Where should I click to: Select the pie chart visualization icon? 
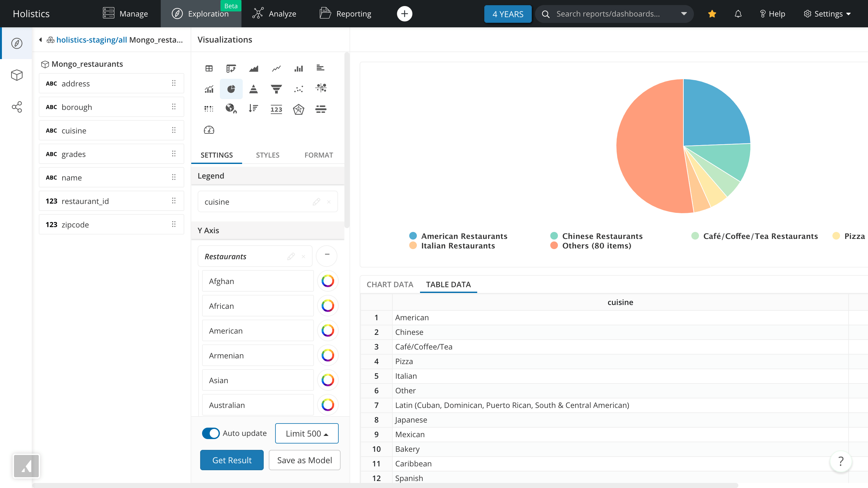pyautogui.click(x=231, y=89)
